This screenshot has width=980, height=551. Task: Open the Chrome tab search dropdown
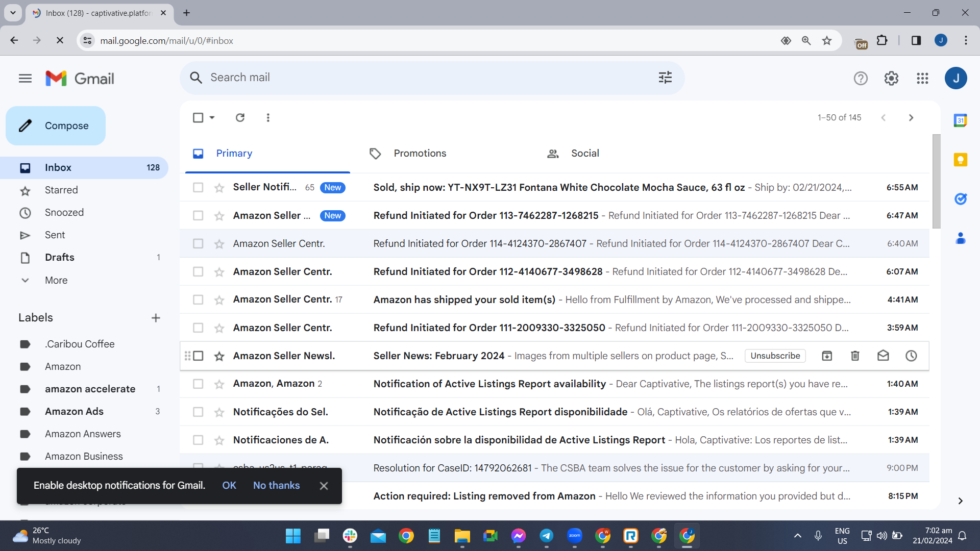13,13
